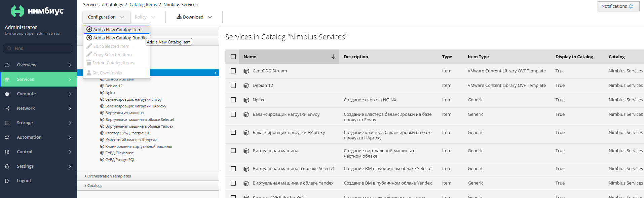Check the Виртуальная машина row checkbox

coord(233,151)
